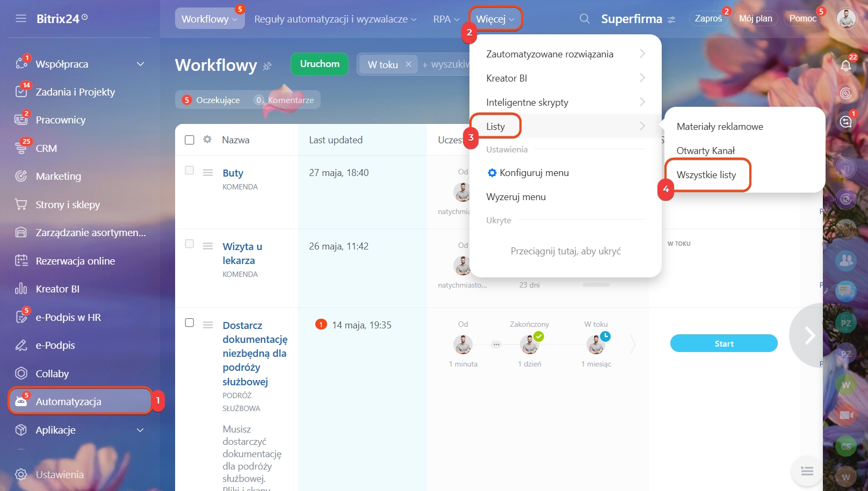Select Automatyzacja in the sidebar
868x491 pixels.
point(81,401)
